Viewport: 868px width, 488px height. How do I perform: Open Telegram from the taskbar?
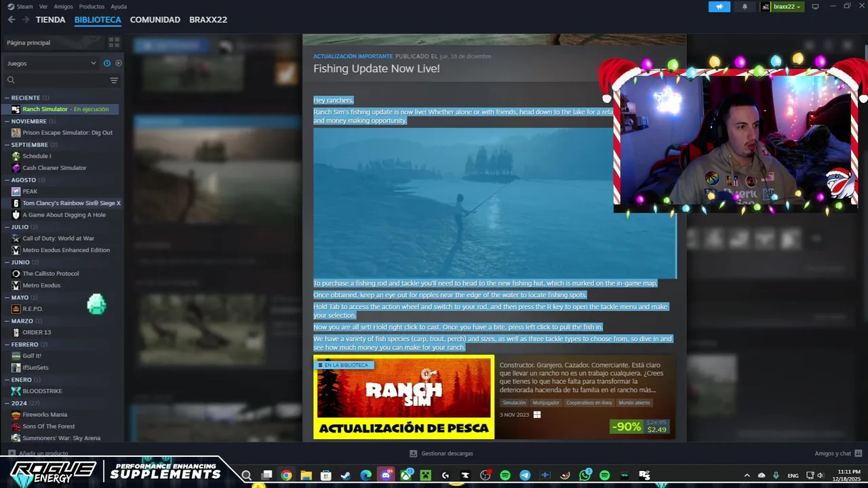525,475
